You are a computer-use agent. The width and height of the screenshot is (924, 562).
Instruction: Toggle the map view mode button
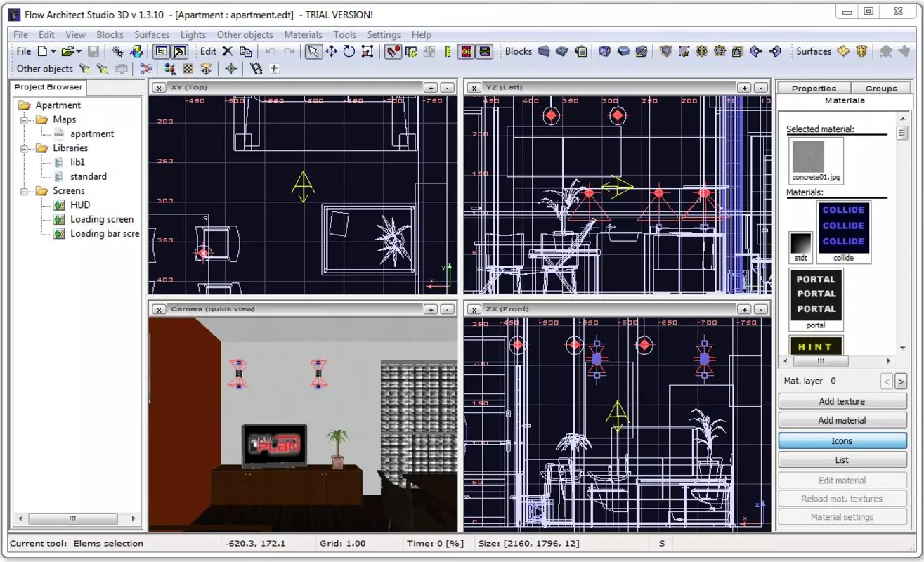coord(162,51)
